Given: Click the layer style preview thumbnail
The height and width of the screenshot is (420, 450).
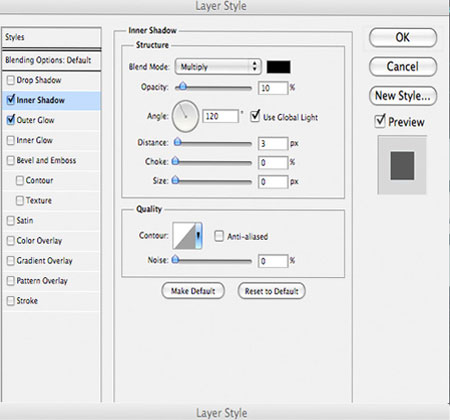Looking at the screenshot, I should [x=402, y=165].
